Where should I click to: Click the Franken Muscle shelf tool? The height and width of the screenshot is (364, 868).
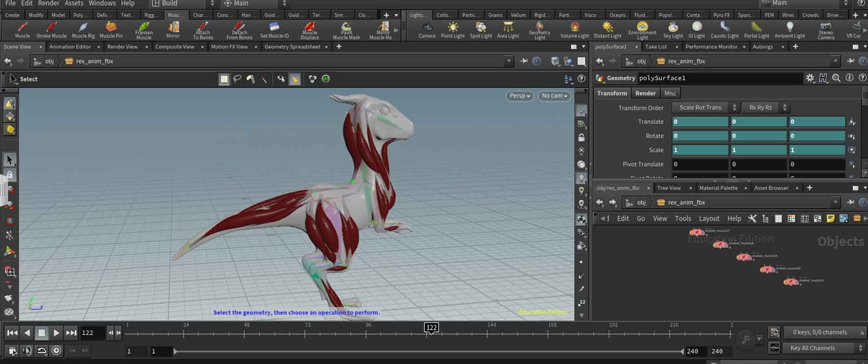[x=144, y=29]
